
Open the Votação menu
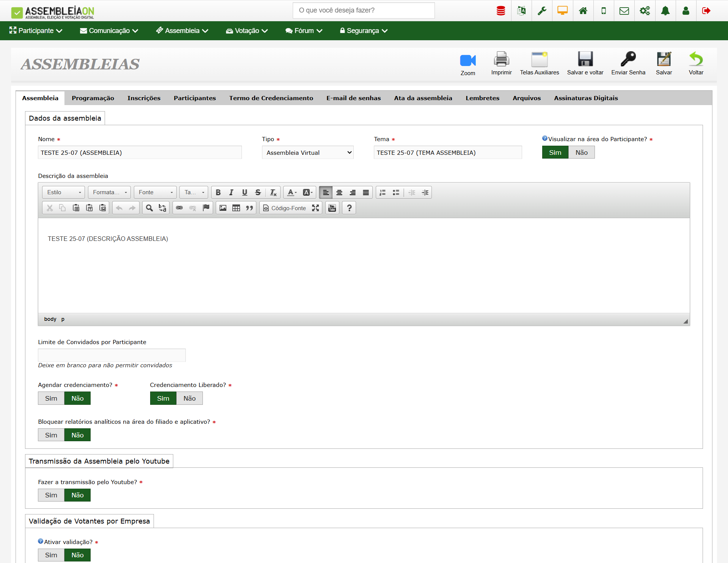[x=247, y=31]
